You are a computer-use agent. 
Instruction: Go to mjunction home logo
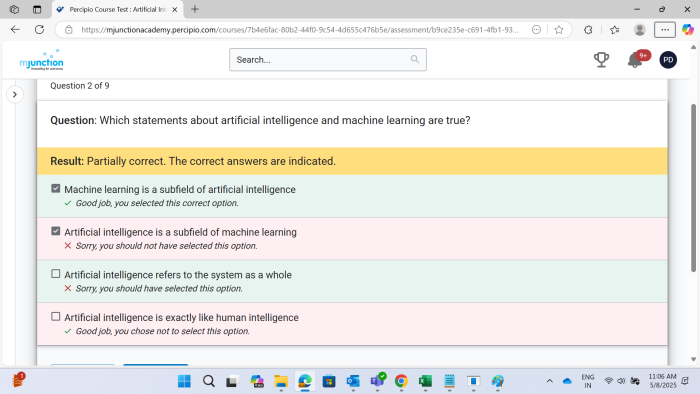tap(42, 60)
